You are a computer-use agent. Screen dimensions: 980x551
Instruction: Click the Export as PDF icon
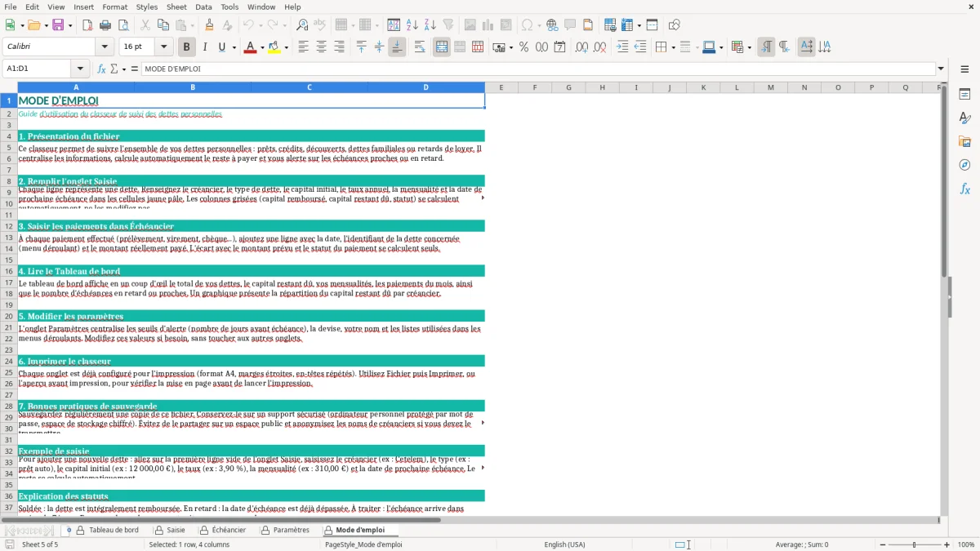[87, 25]
